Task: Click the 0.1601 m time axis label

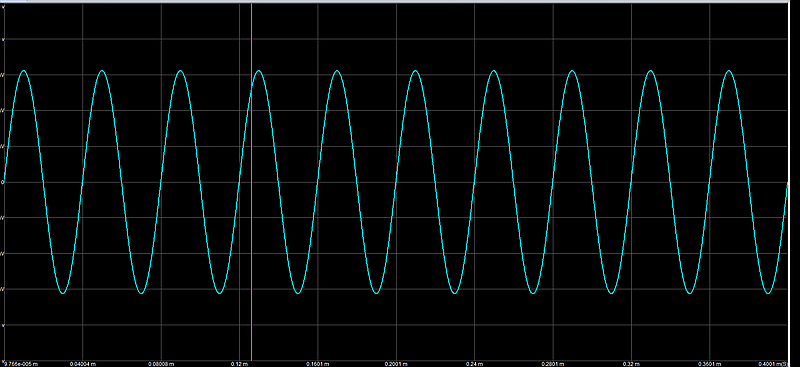Action: [x=317, y=364]
